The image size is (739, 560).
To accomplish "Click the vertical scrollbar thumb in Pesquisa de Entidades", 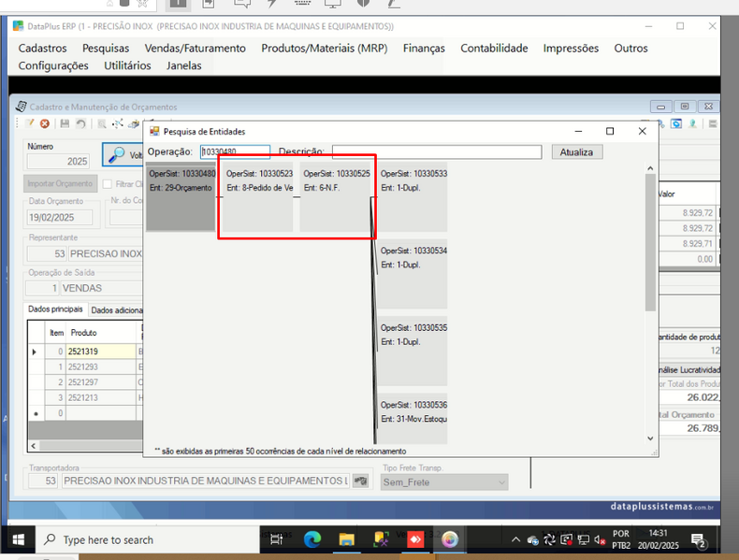I will click(650, 242).
